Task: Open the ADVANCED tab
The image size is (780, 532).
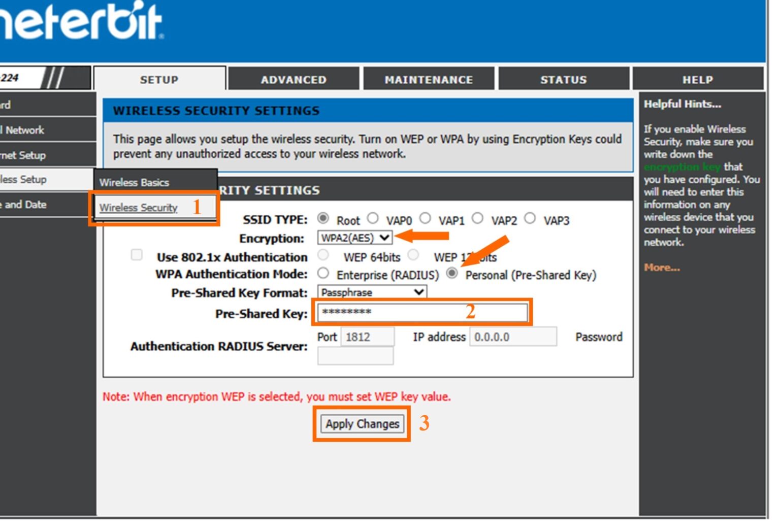Action: (x=294, y=80)
